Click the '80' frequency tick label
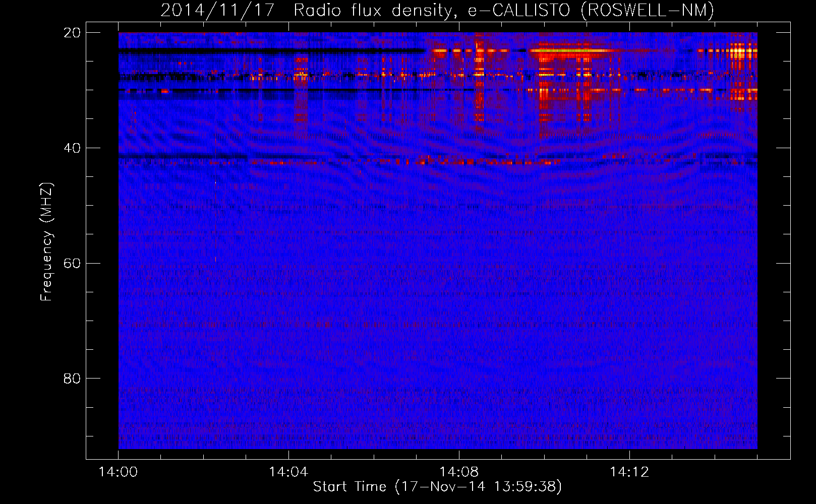 (72, 379)
